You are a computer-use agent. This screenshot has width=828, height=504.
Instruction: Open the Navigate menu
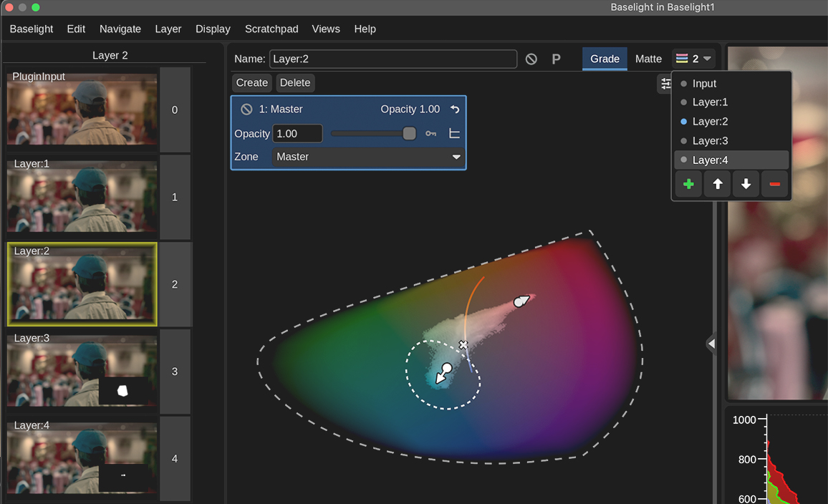[x=120, y=29]
